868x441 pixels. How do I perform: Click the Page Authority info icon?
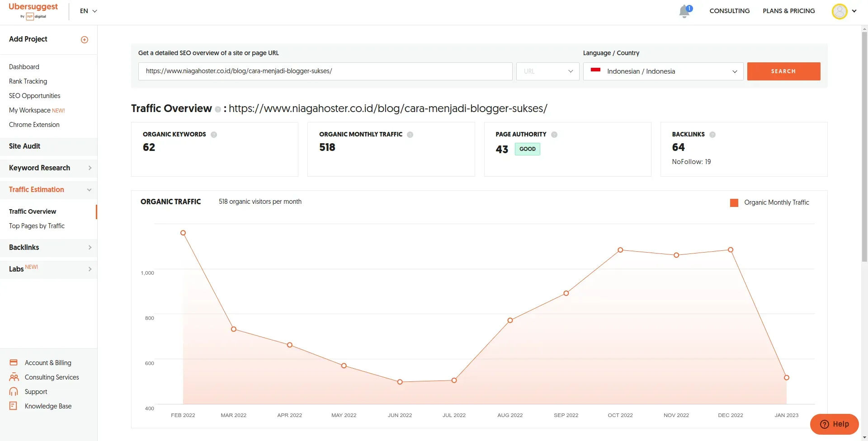(x=554, y=135)
